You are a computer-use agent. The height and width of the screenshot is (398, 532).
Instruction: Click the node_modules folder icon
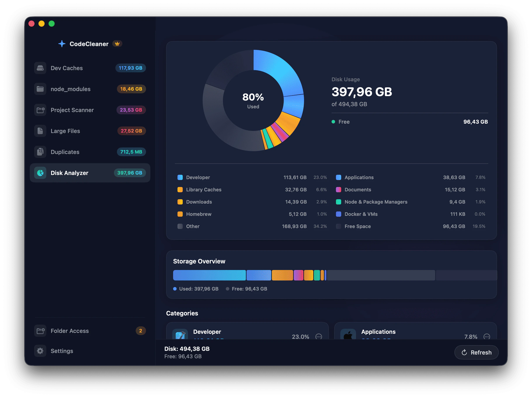[40, 89]
